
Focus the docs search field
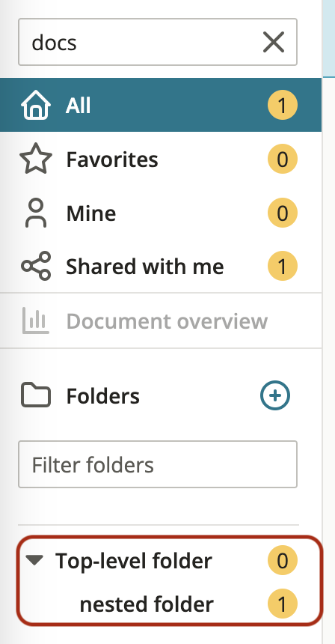158,42
